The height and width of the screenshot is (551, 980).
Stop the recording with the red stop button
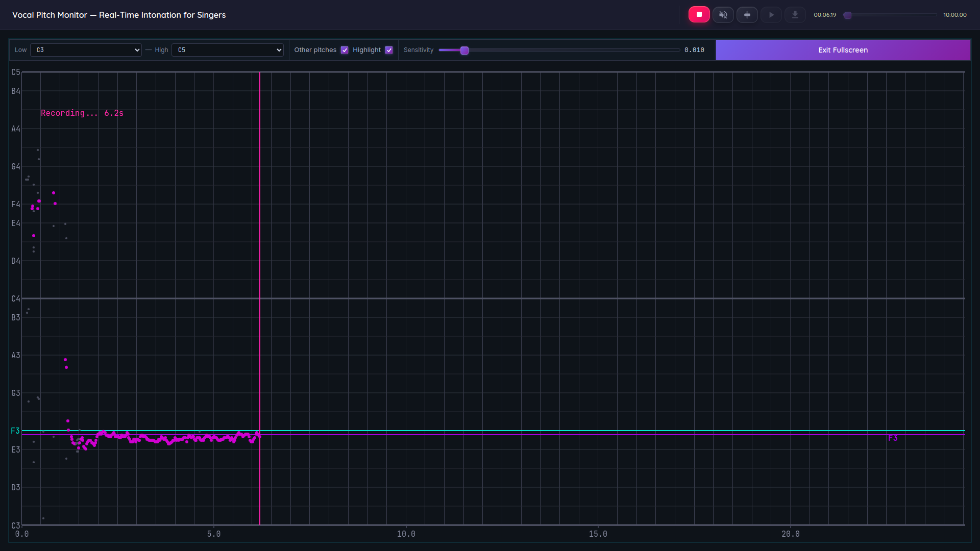[x=699, y=15]
